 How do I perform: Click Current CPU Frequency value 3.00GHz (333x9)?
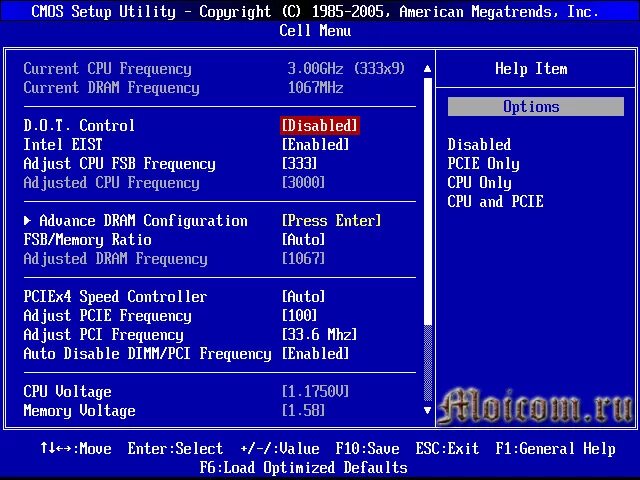[x=346, y=69]
